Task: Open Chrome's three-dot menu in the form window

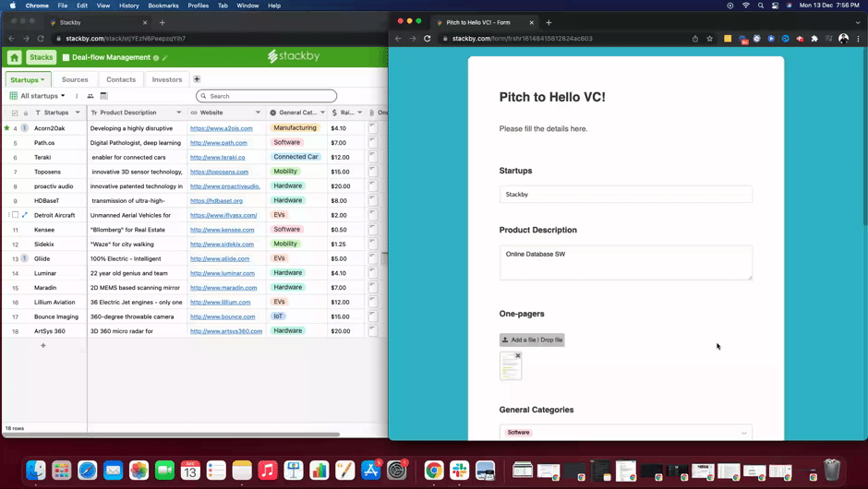Action: pos(858,39)
